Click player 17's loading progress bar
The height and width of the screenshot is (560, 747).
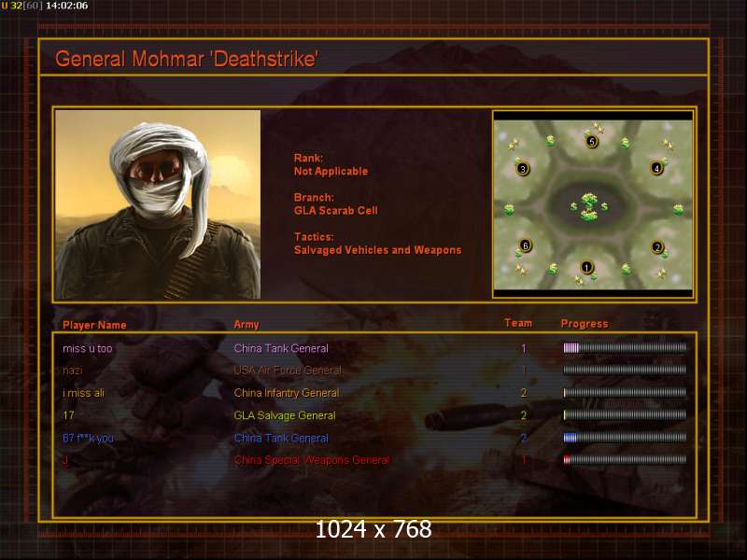point(625,414)
